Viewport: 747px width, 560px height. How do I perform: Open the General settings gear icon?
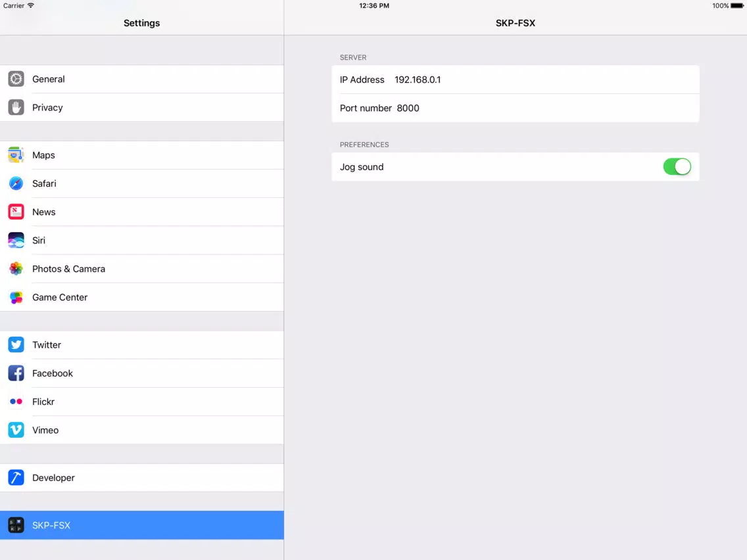tap(16, 79)
